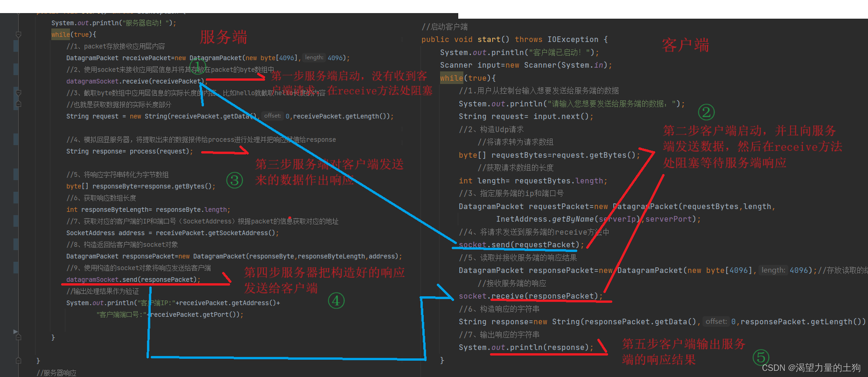The height and width of the screenshot is (377, 868).
Task: Click SocketAddress address = receivePacket.getSocketAddress() line
Action: tap(172, 233)
